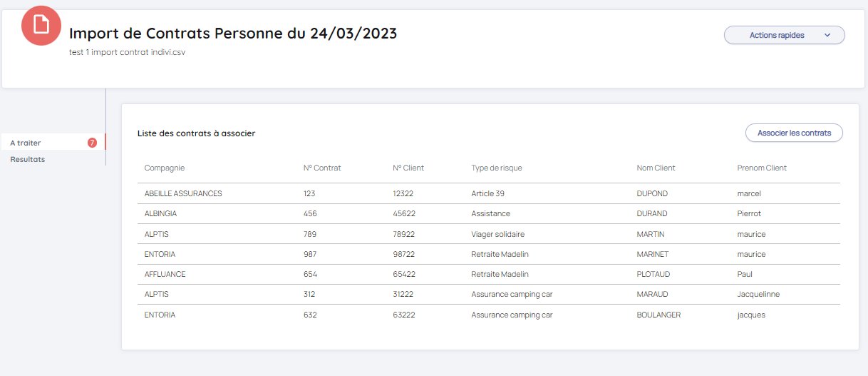Click the Type de risque column header
This screenshot has width=868, height=376.
coord(497,168)
